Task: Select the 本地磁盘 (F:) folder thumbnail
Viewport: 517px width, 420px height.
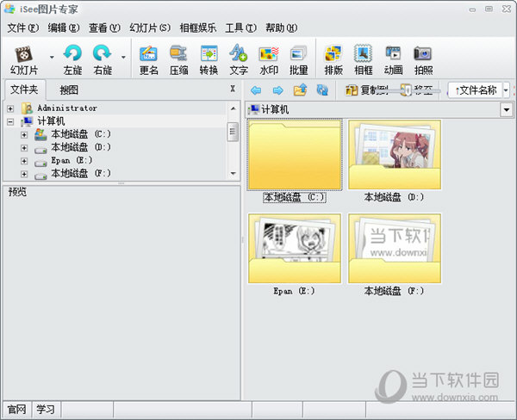Action: pyautogui.click(x=395, y=249)
